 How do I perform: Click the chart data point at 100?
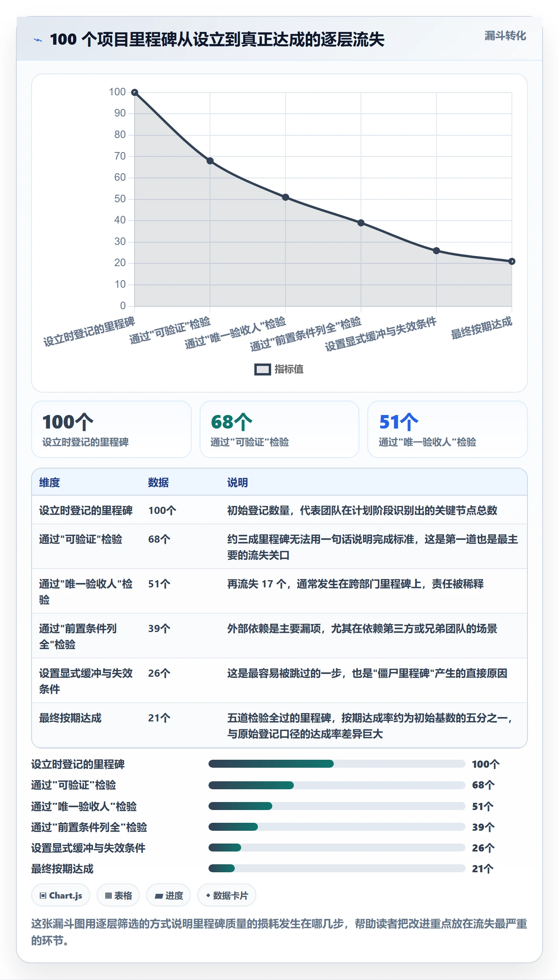pyautogui.click(x=135, y=93)
